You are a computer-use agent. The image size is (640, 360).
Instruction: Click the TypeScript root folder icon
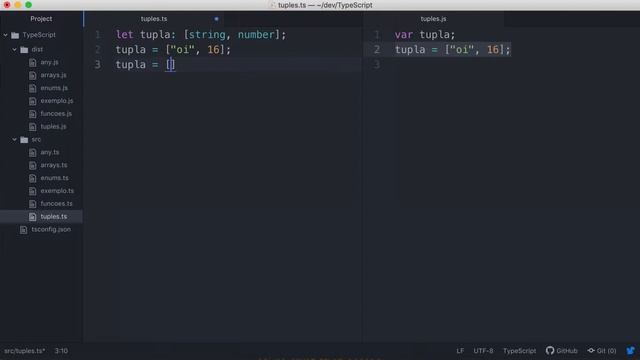coord(15,35)
